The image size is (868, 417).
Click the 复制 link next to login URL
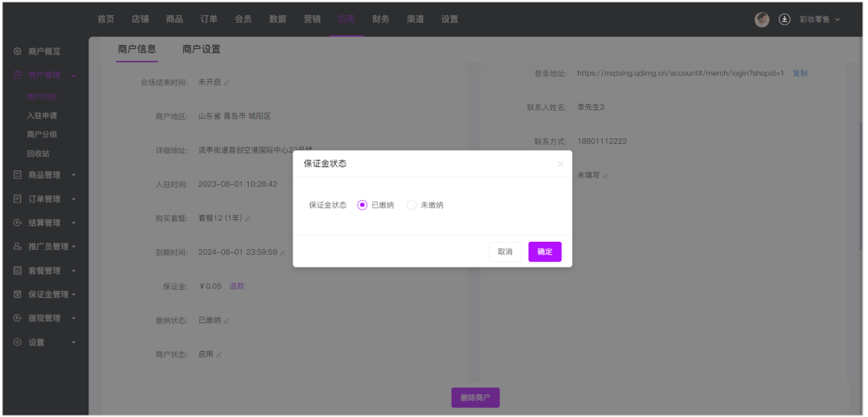tap(800, 73)
